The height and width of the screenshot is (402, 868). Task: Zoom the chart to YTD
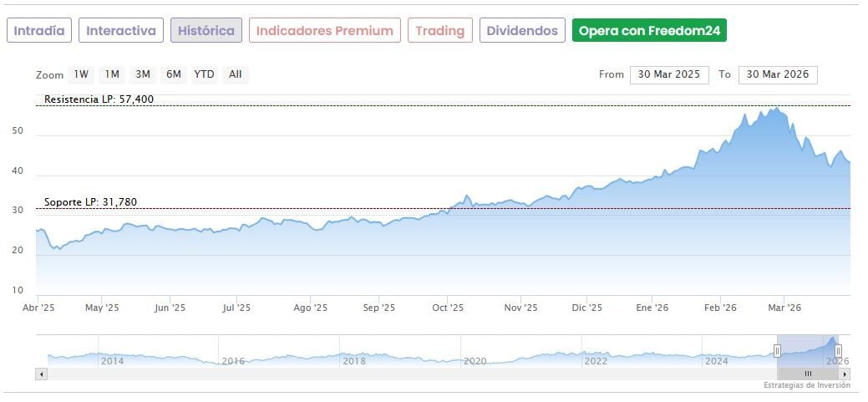click(205, 74)
